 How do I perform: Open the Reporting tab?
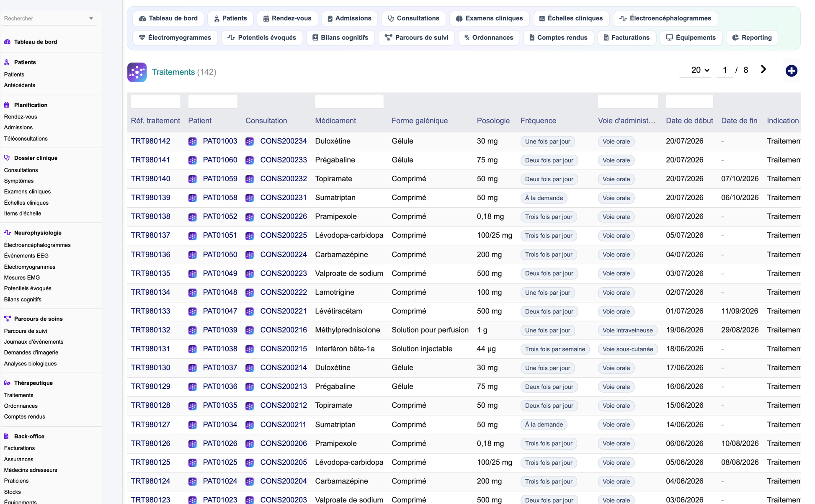point(752,38)
